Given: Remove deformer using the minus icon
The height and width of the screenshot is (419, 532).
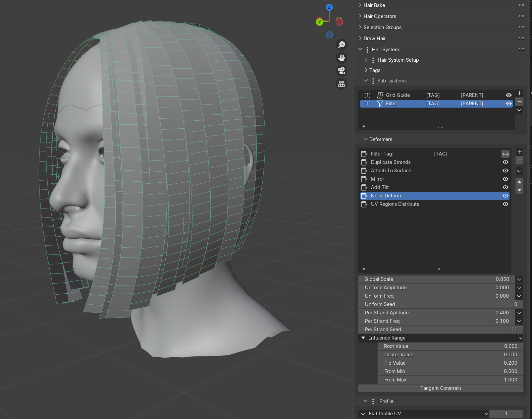Looking at the screenshot, I should pyautogui.click(x=519, y=160).
